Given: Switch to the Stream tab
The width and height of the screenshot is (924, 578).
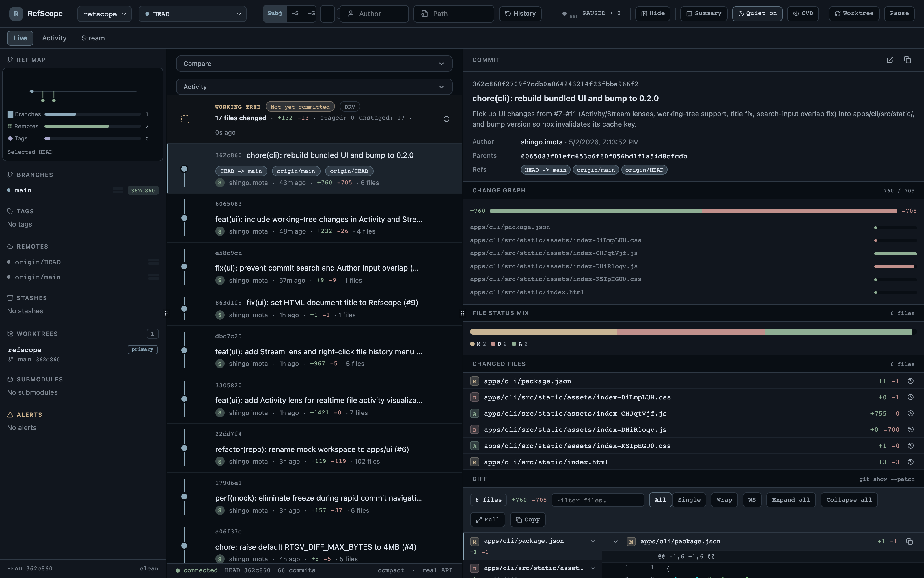Looking at the screenshot, I should [x=93, y=38].
